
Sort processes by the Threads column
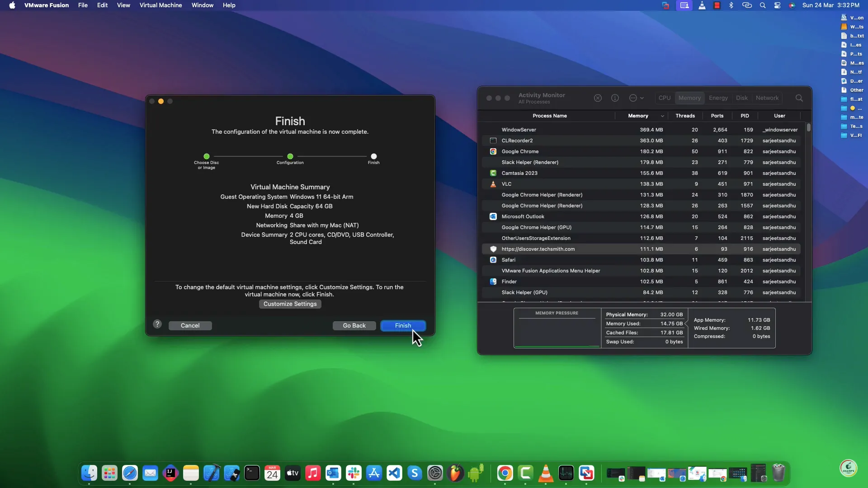[685, 116]
